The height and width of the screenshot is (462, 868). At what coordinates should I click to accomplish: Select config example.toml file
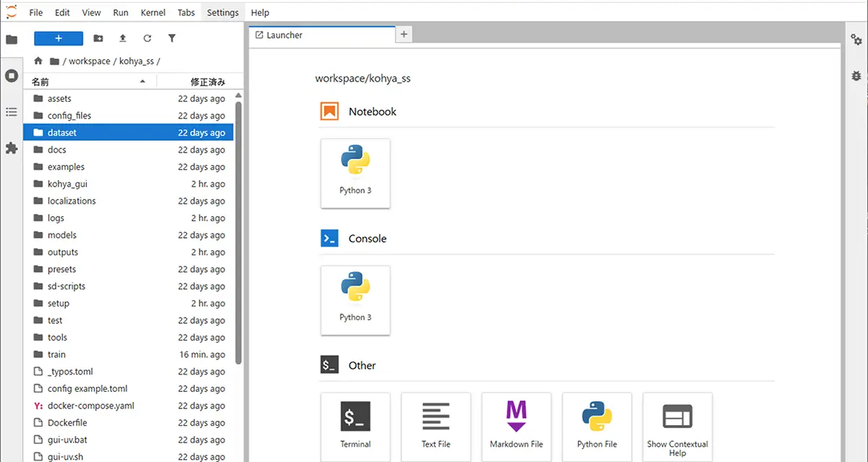(x=129, y=389)
